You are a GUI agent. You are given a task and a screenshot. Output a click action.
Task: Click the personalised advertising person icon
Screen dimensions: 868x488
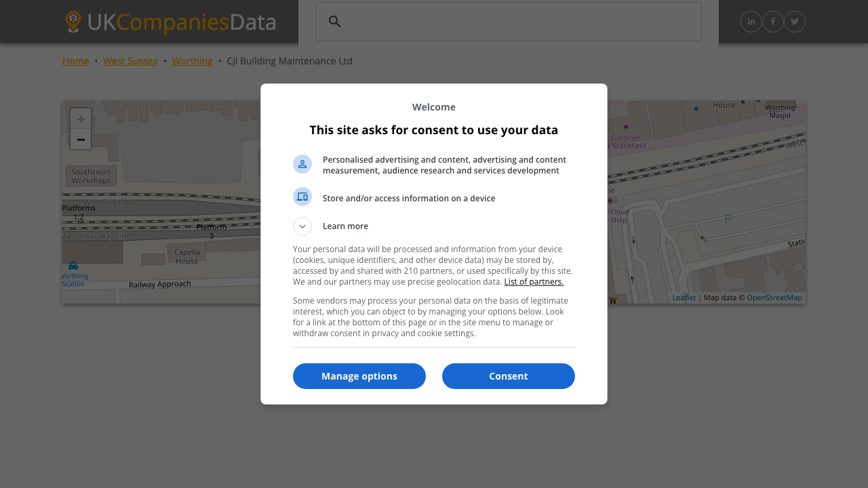click(302, 164)
